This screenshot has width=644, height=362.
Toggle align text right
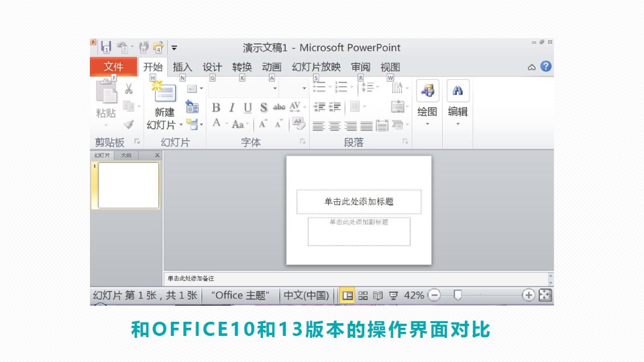tap(351, 125)
